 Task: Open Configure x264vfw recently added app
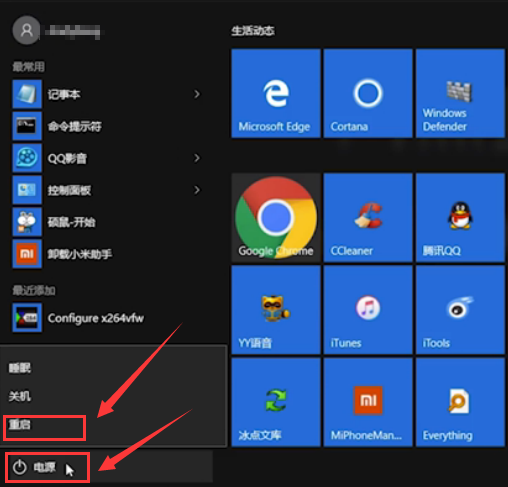(107, 318)
